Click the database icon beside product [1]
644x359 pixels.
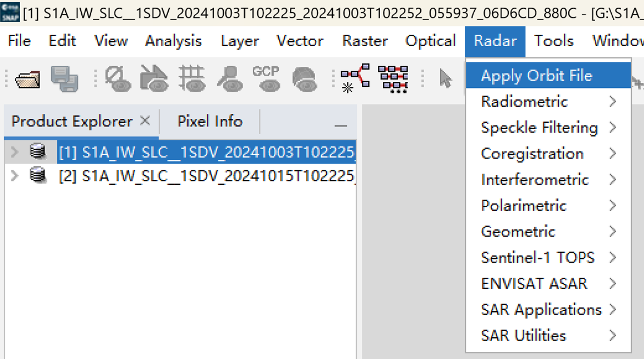37,150
